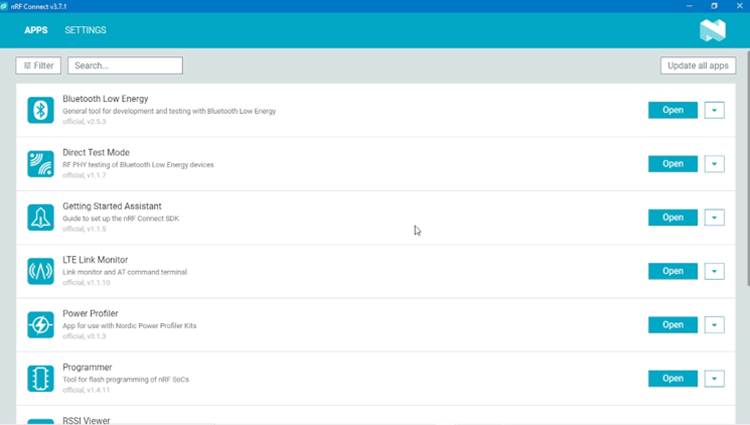
Task: Click 'Tool for flash programming of nRF SoCs'
Action: [126, 380]
